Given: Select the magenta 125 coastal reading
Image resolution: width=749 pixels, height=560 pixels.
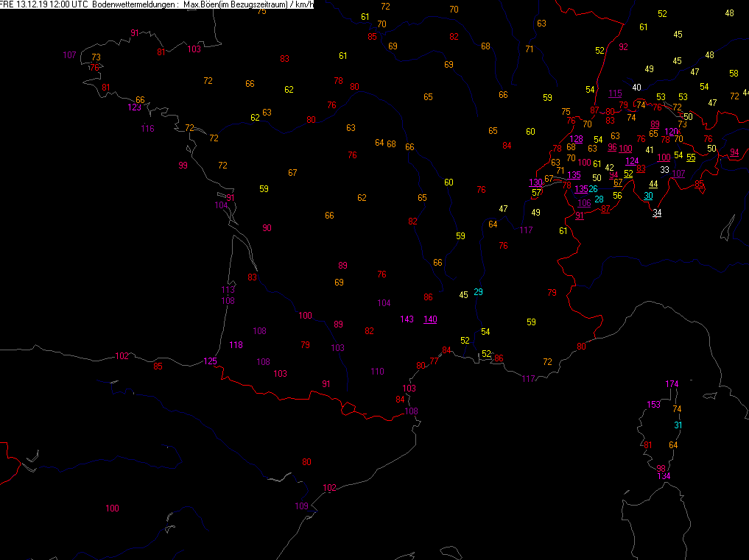Looking at the screenshot, I should coord(211,361).
